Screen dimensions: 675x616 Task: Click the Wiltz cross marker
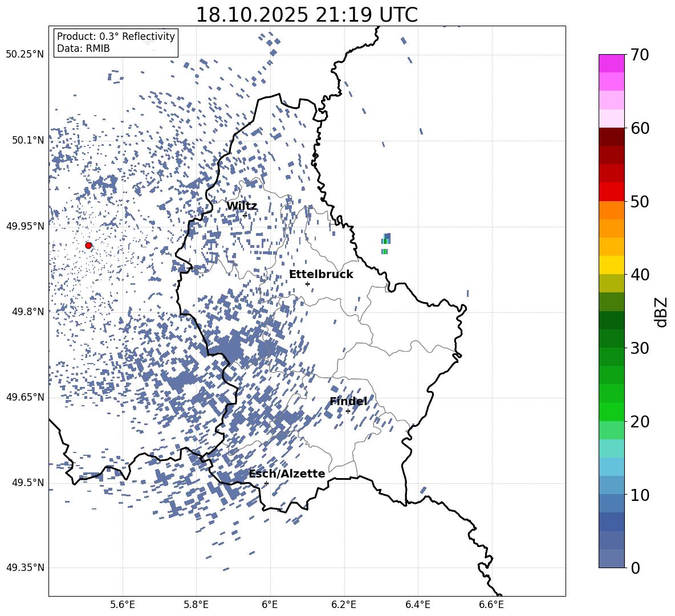tap(245, 215)
